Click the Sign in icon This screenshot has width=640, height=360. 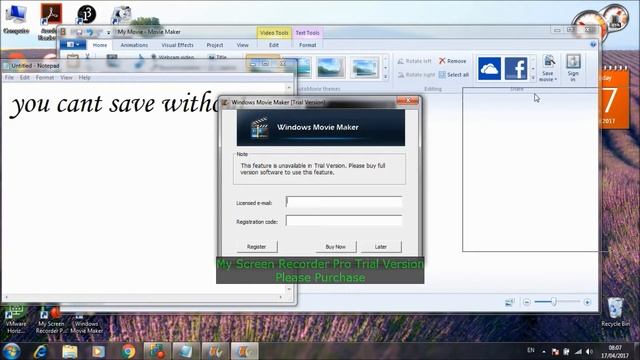573,68
